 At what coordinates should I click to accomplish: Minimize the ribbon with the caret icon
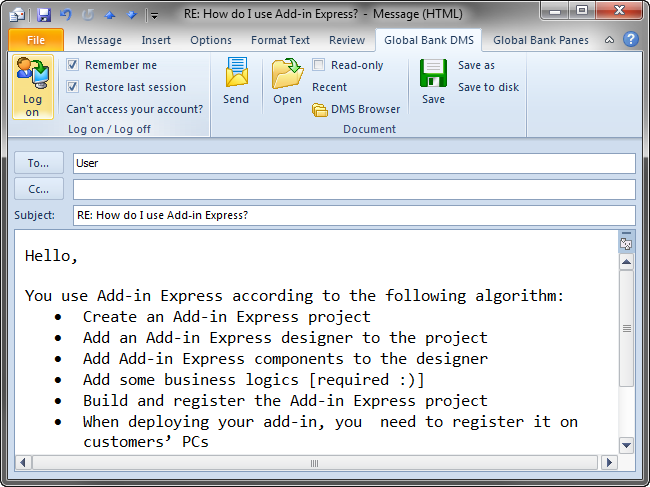(x=609, y=40)
